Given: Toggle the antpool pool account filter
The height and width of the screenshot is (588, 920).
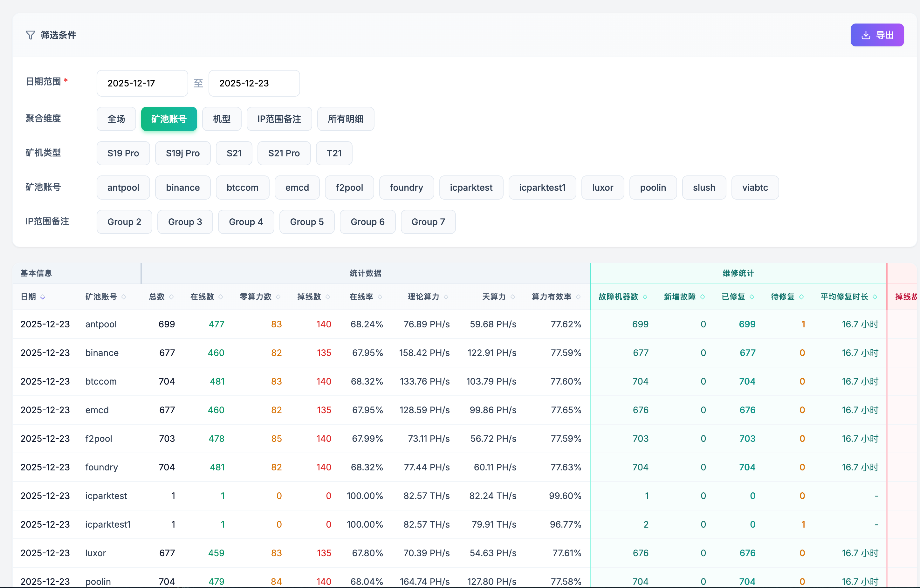Looking at the screenshot, I should [x=123, y=188].
